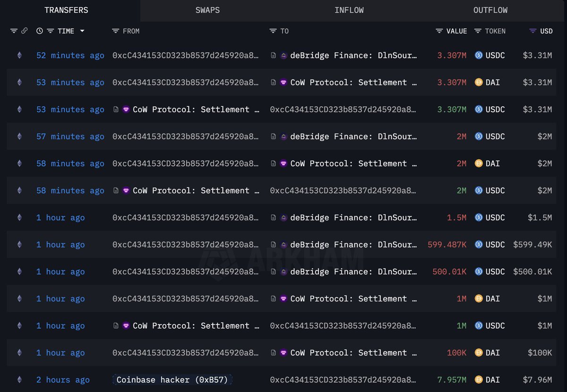567x392 pixels.
Task: Click the DAI token icon in the 58 minutes ago row
Action: click(479, 163)
